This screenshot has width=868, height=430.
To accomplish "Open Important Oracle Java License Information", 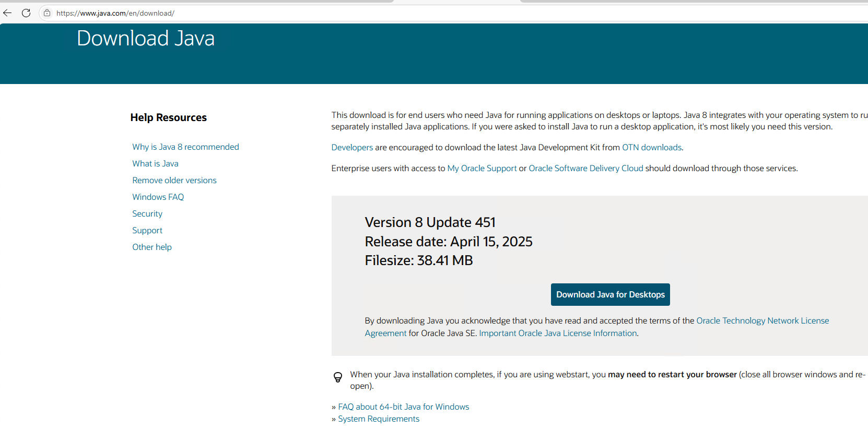I will point(558,333).
